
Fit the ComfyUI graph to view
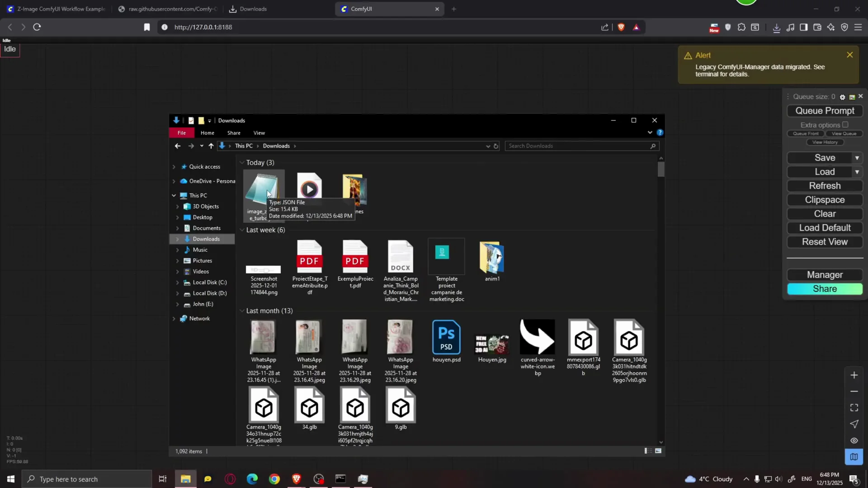pos(854,407)
